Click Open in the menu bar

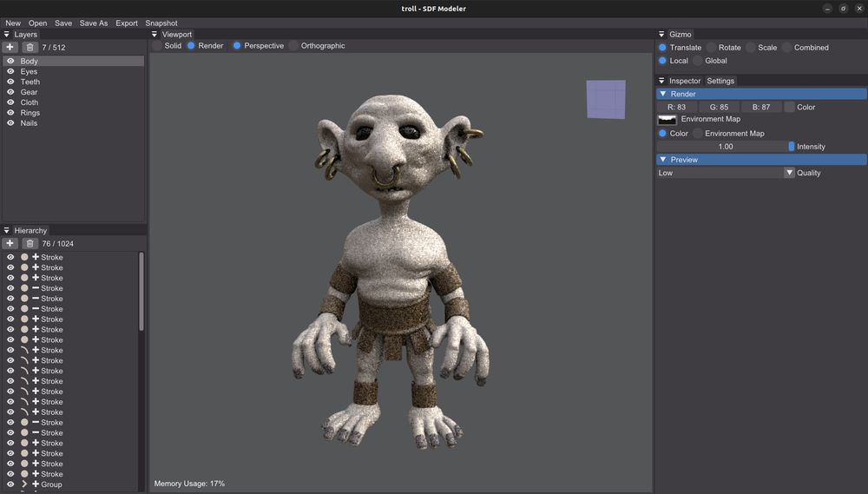(37, 23)
